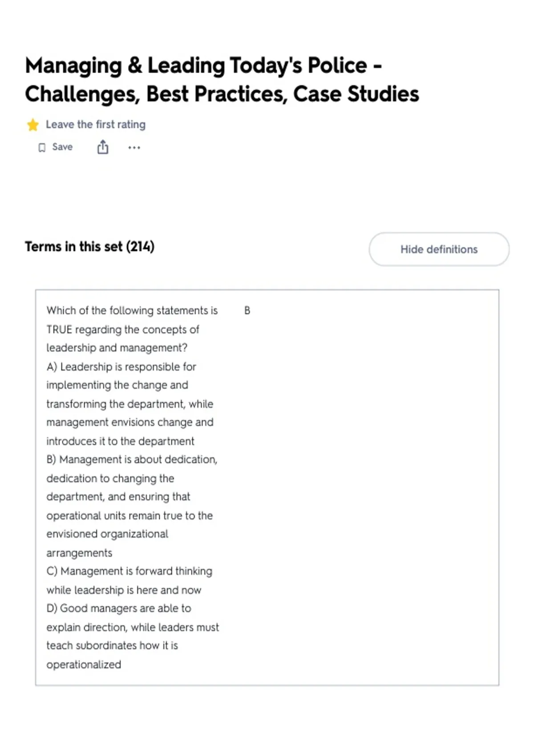Click the answer letter B in definition column
This screenshot has width=534, height=756.
(x=247, y=310)
